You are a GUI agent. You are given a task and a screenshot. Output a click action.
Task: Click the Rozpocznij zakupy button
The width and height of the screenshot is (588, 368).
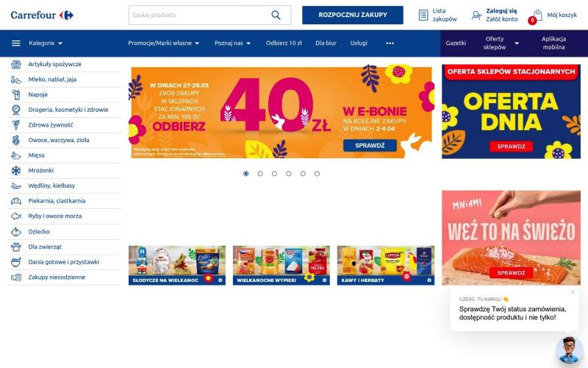click(x=353, y=15)
